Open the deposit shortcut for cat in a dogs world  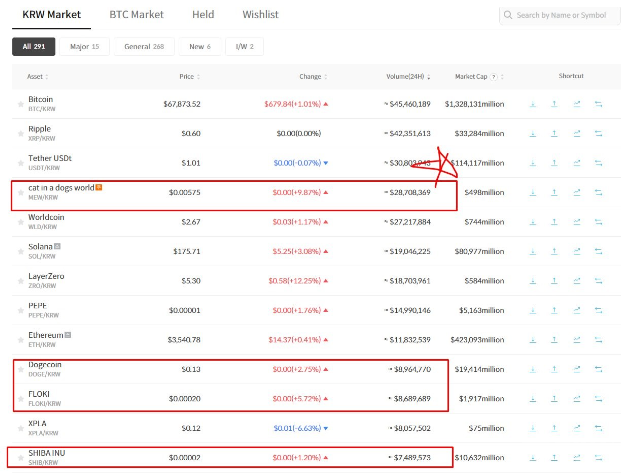tap(532, 192)
